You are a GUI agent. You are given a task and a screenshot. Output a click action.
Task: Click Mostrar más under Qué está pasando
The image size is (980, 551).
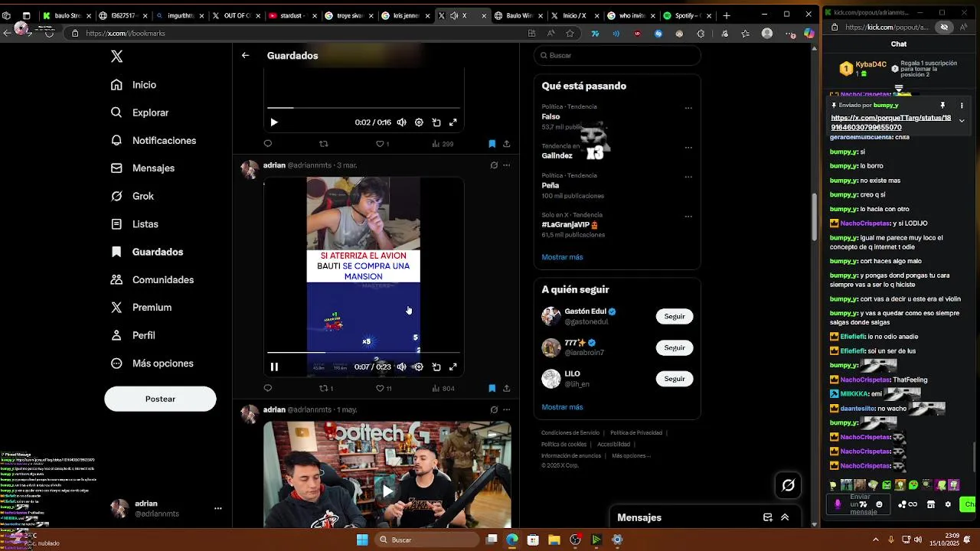pos(562,257)
